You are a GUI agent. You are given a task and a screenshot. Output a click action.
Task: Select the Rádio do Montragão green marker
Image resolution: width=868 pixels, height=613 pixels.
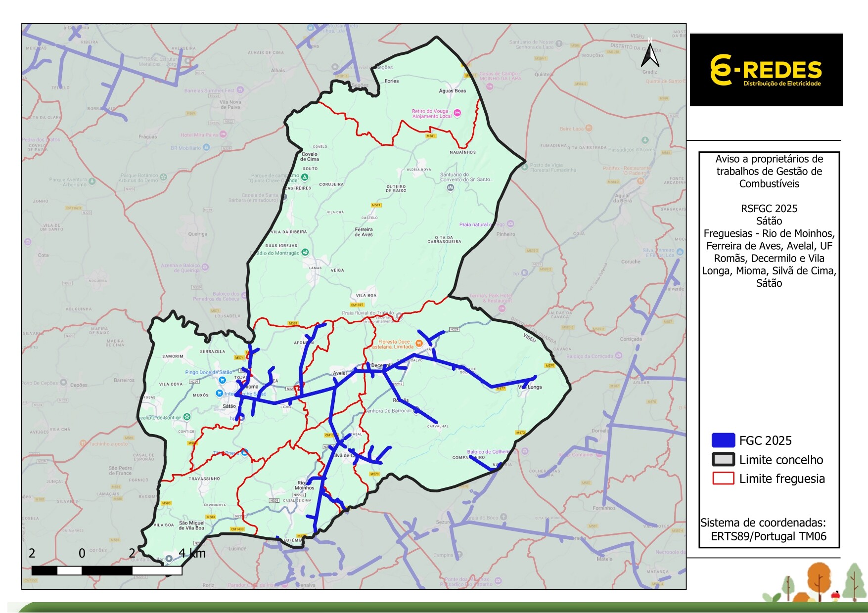point(305,253)
